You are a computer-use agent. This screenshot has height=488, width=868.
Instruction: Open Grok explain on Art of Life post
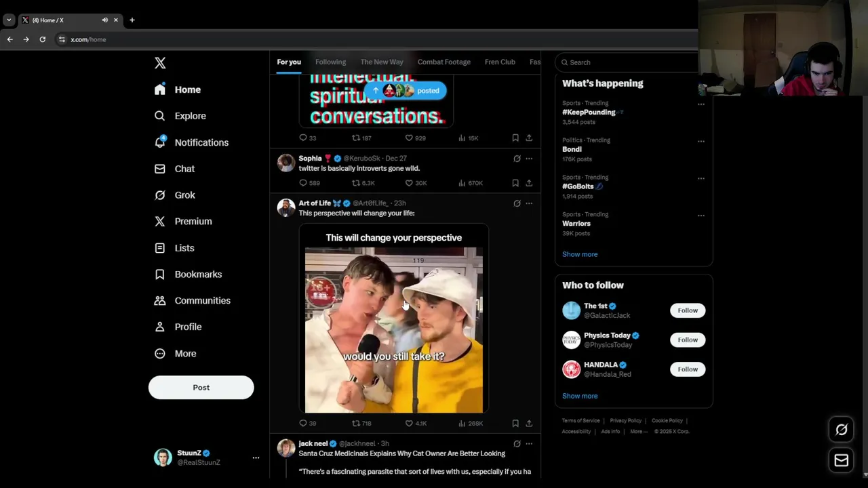point(517,203)
